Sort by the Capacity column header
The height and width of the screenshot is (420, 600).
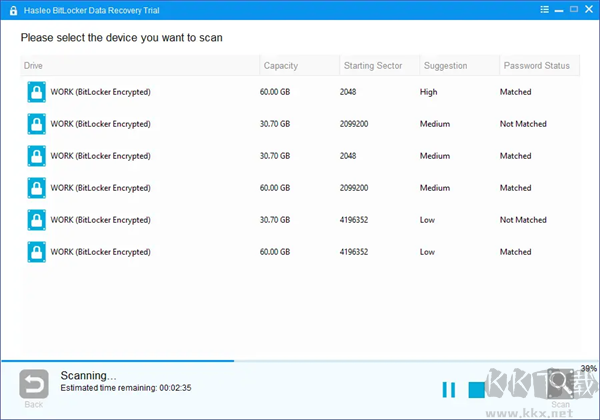click(300, 65)
